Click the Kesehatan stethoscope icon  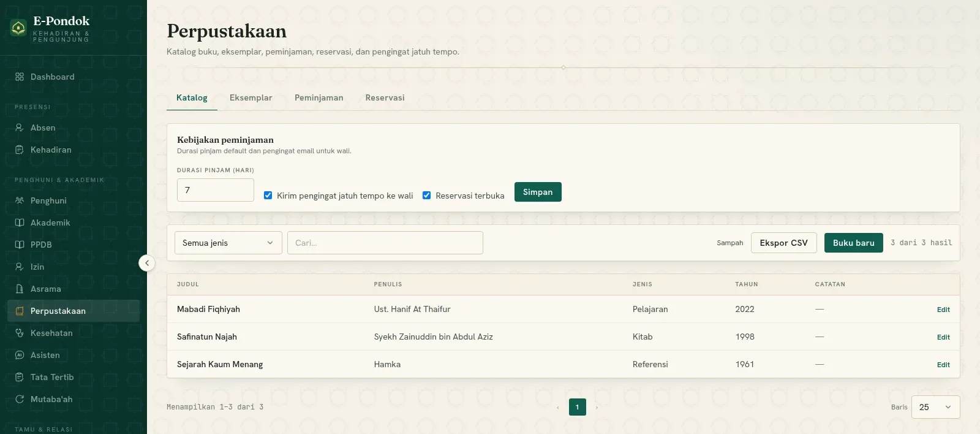coord(20,333)
